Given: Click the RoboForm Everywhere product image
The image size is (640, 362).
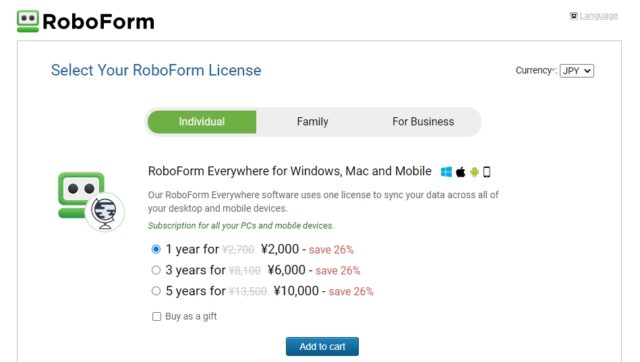Looking at the screenshot, I should coord(91,201).
